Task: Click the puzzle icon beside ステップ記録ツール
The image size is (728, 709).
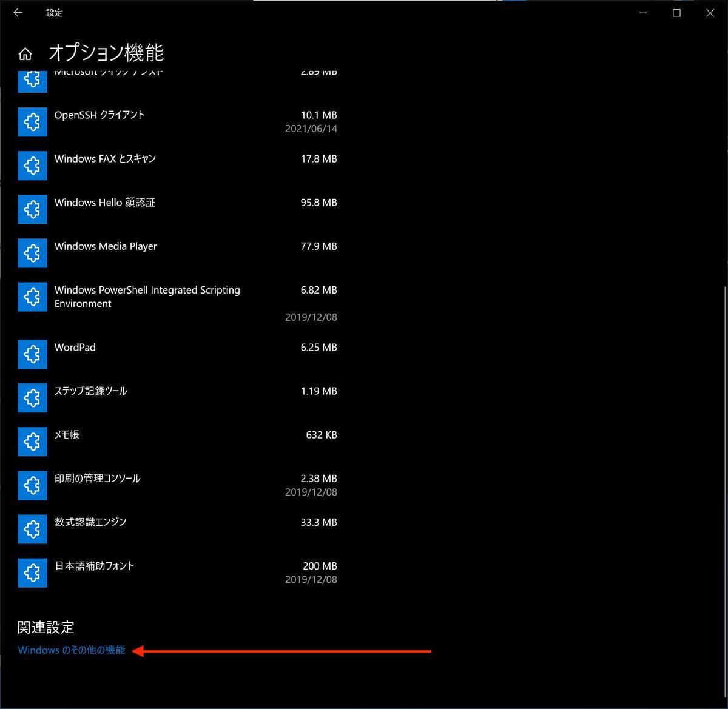Action: [x=33, y=398]
